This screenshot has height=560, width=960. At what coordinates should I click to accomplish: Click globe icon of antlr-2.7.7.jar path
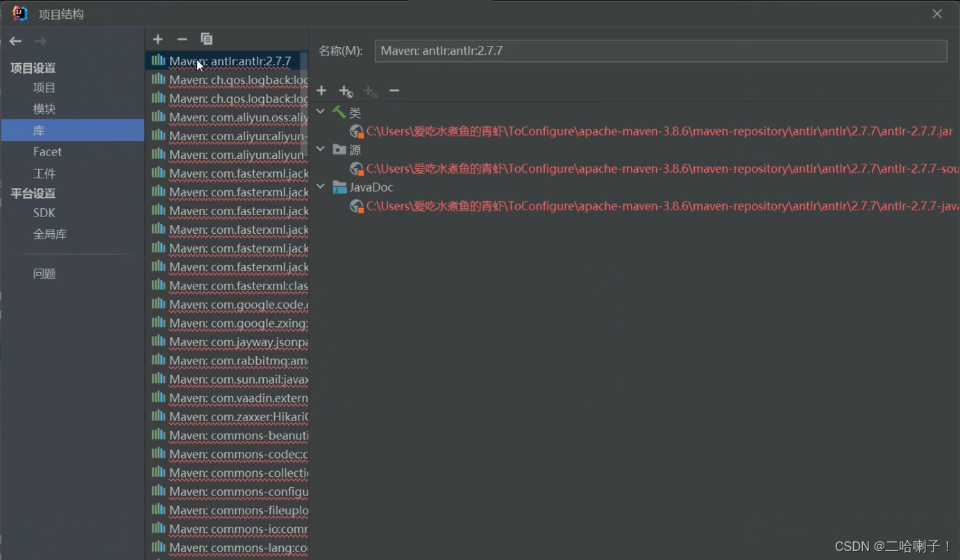tap(357, 131)
